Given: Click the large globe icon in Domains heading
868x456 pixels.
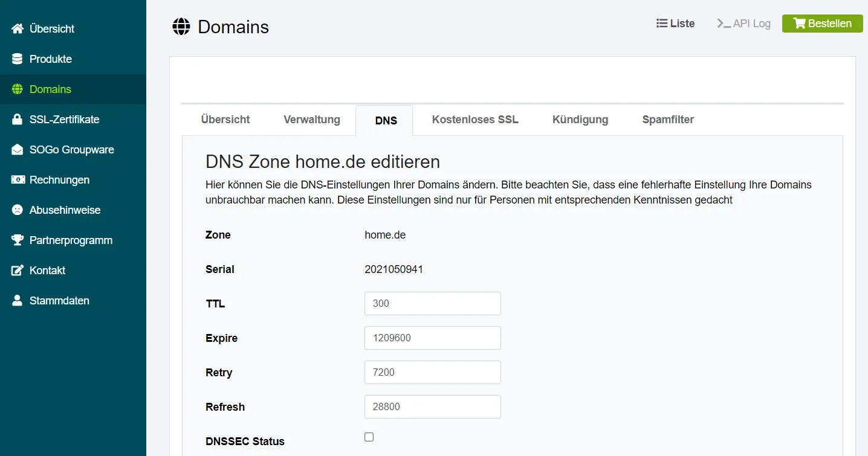Looking at the screenshot, I should click(x=181, y=27).
